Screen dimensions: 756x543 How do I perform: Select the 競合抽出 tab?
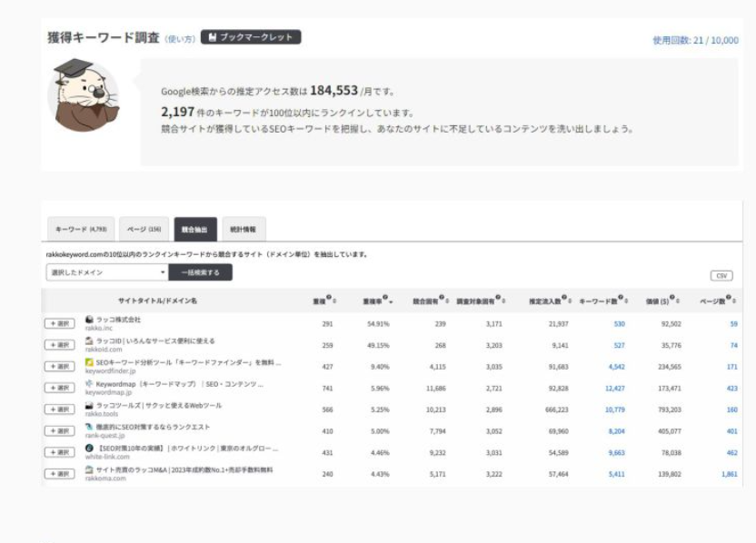click(195, 230)
